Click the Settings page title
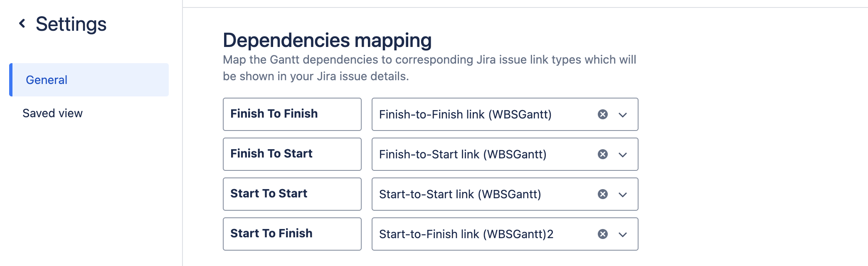Viewport: 868px width, 266px height. tap(71, 24)
